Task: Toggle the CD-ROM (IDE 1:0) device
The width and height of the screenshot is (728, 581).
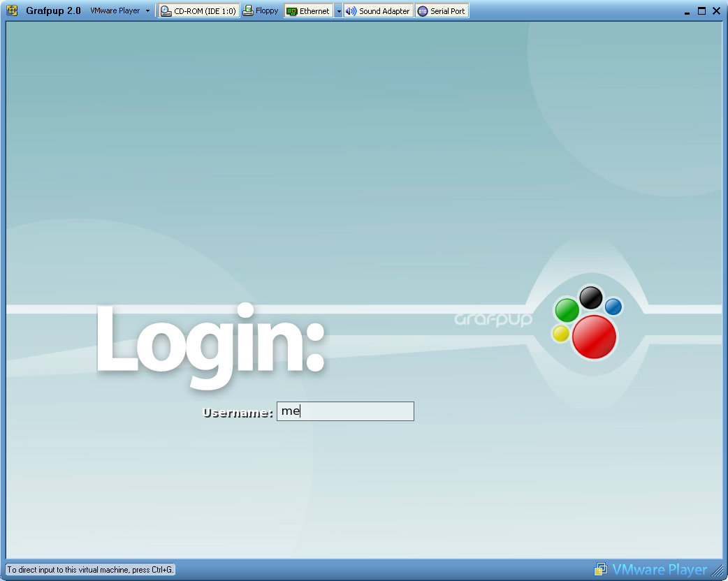Action: [x=198, y=11]
